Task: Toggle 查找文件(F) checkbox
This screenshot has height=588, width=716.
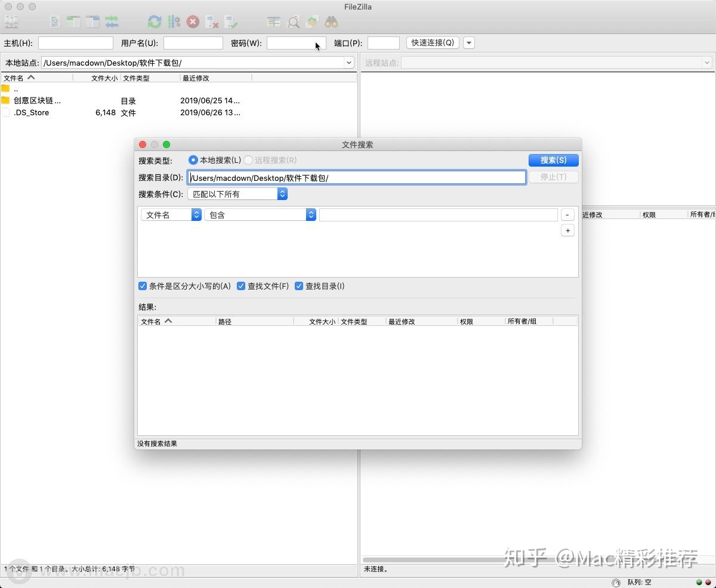Action: click(241, 286)
